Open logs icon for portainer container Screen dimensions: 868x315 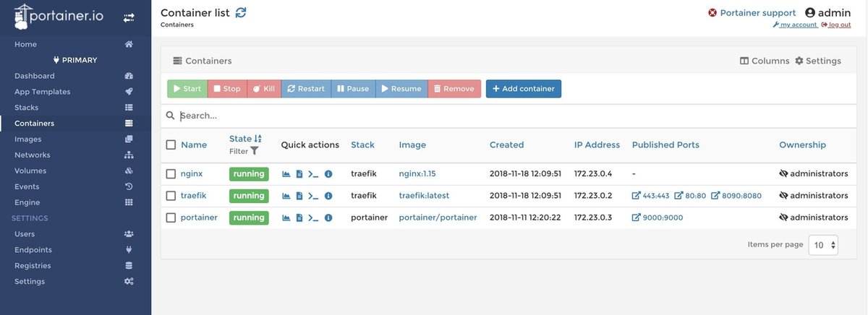pyautogui.click(x=299, y=217)
